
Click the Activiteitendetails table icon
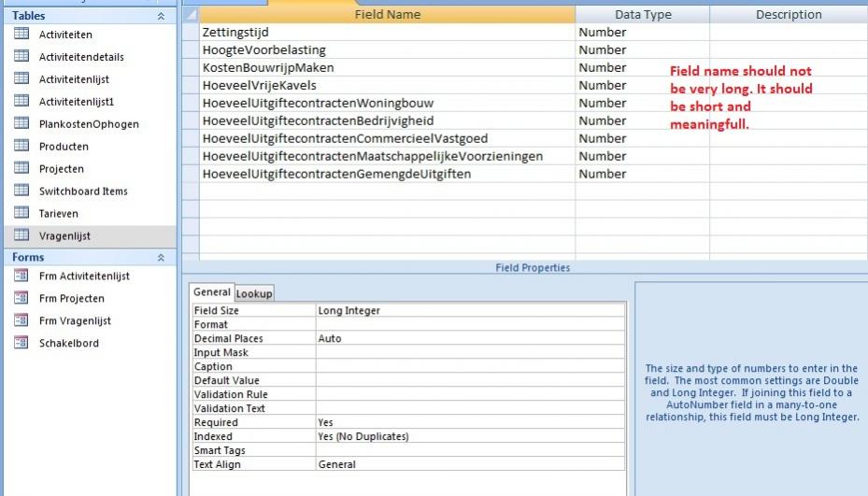coord(21,57)
